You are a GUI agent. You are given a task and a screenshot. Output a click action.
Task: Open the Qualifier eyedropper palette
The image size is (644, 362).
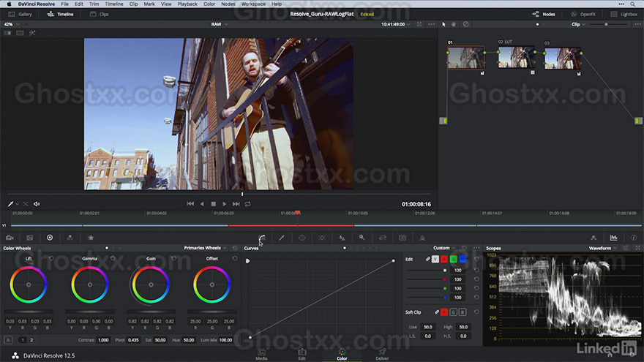point(282,238)
